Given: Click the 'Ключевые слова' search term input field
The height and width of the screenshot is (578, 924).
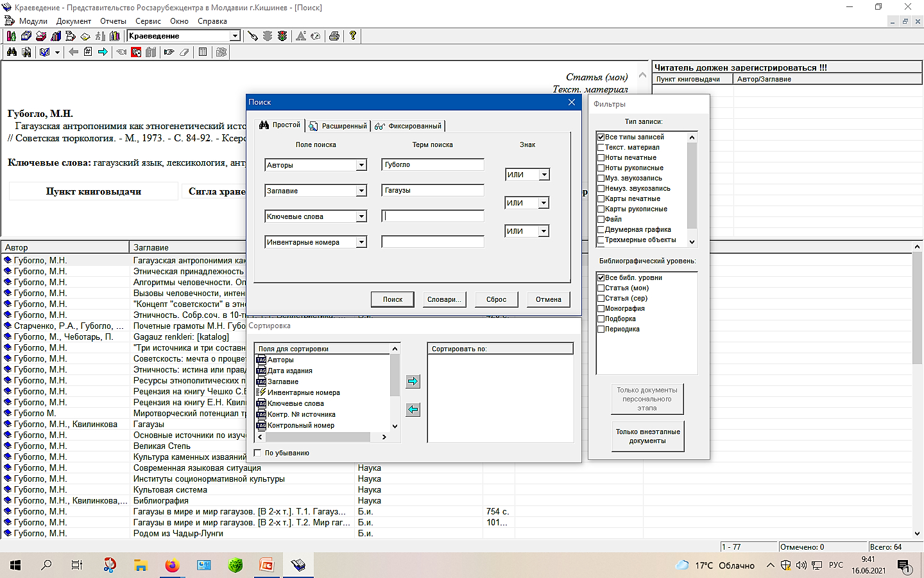Looking at the screenshot, I should (x=432, y=216).
